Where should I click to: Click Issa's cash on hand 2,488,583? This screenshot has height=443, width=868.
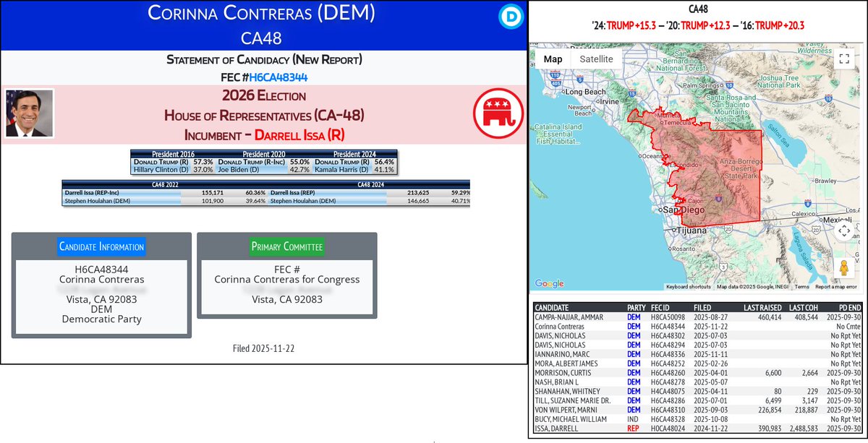(x=802, y=429)
